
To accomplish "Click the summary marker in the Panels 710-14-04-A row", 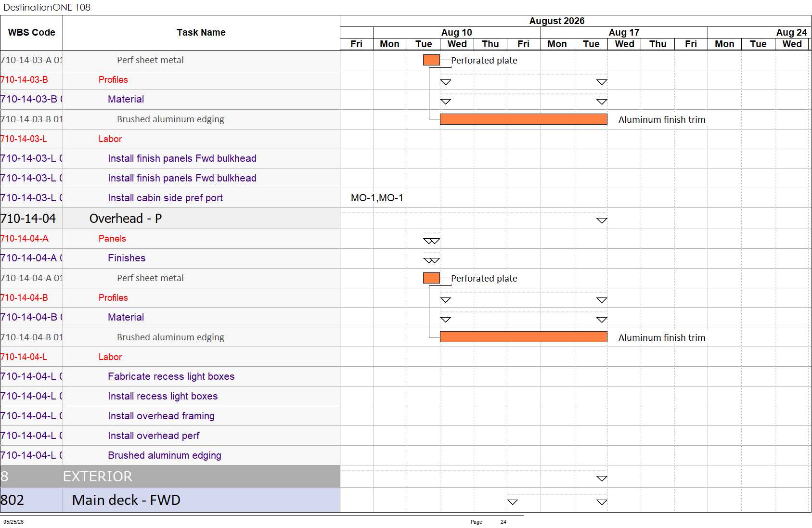I will 432,241.
